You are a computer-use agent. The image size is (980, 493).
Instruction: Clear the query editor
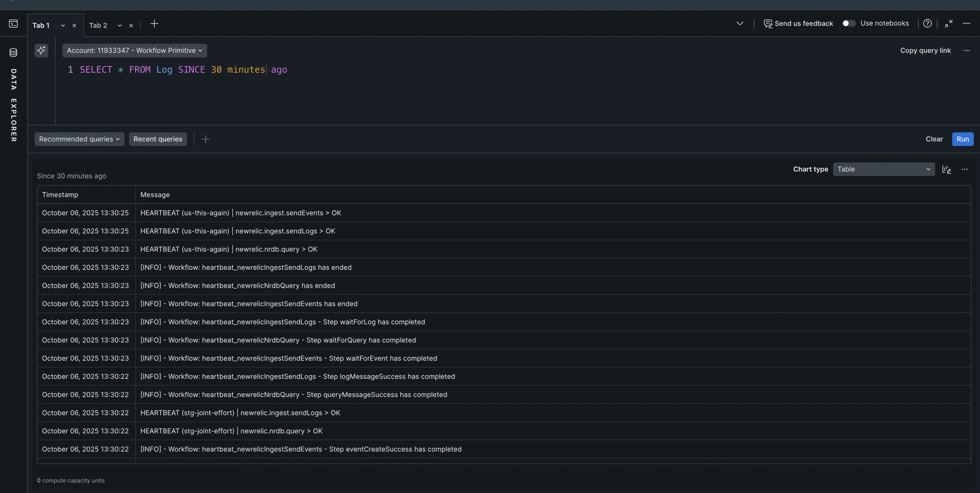click(934, 139)
